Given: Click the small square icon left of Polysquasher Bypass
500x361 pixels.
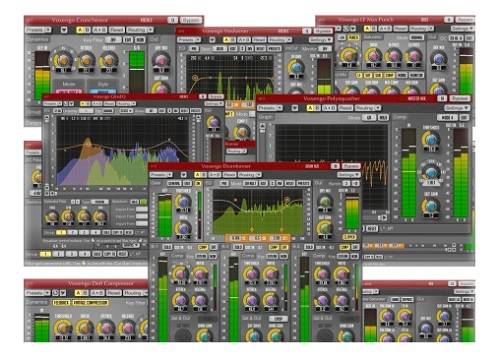Looking at the screenshot, I should coord(442,98).
